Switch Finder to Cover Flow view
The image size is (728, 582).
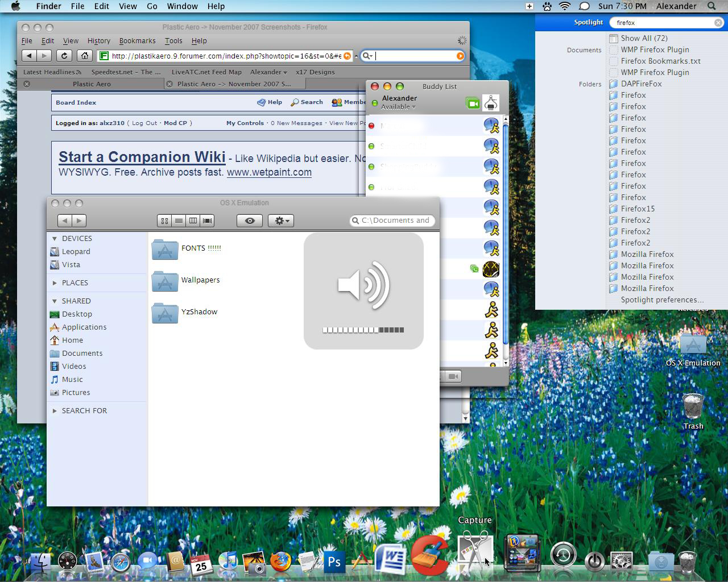(x=208, y=221)
